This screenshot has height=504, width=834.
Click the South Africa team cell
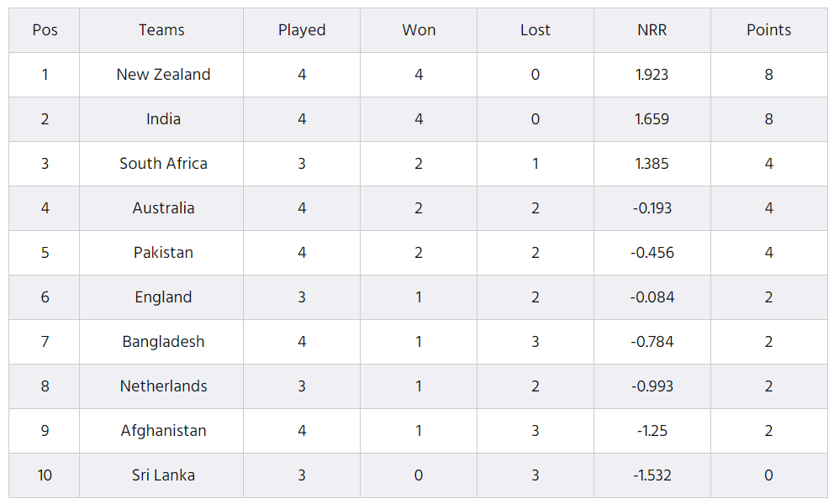click(163, 164)
